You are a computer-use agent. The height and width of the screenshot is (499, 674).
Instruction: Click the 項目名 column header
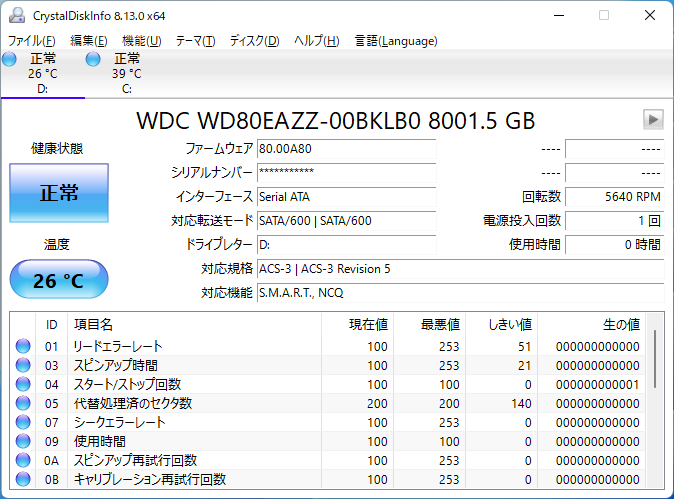tap(194, 325)
